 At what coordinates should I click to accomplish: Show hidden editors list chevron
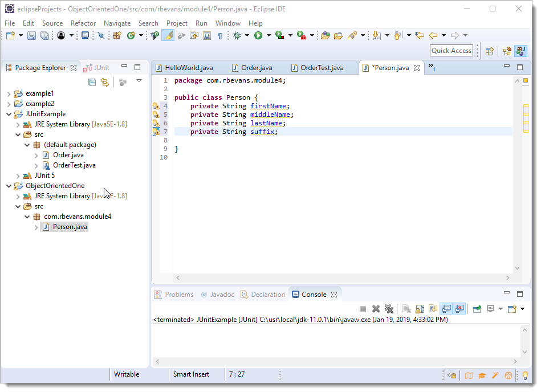[432, 67]
